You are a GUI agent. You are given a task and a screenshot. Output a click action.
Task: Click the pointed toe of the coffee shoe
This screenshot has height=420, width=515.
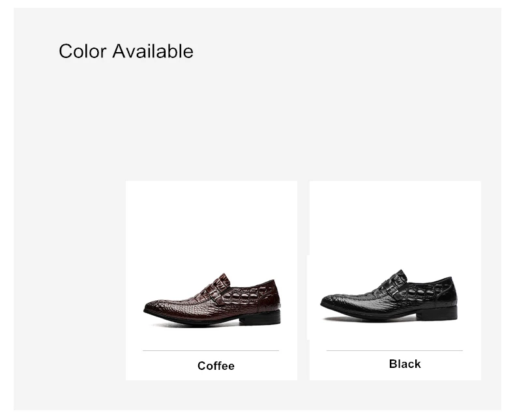(x=149, y=308)
